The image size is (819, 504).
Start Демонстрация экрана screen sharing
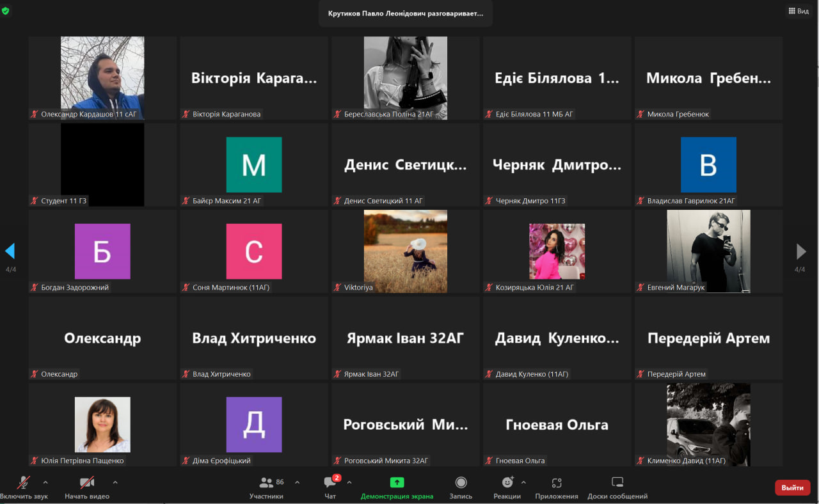pos(397,487)
